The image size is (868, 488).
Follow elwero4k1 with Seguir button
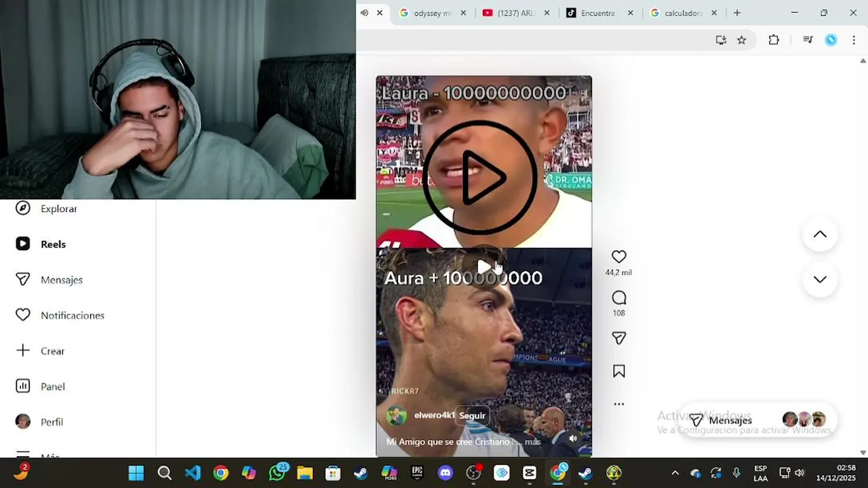(472, 416)
